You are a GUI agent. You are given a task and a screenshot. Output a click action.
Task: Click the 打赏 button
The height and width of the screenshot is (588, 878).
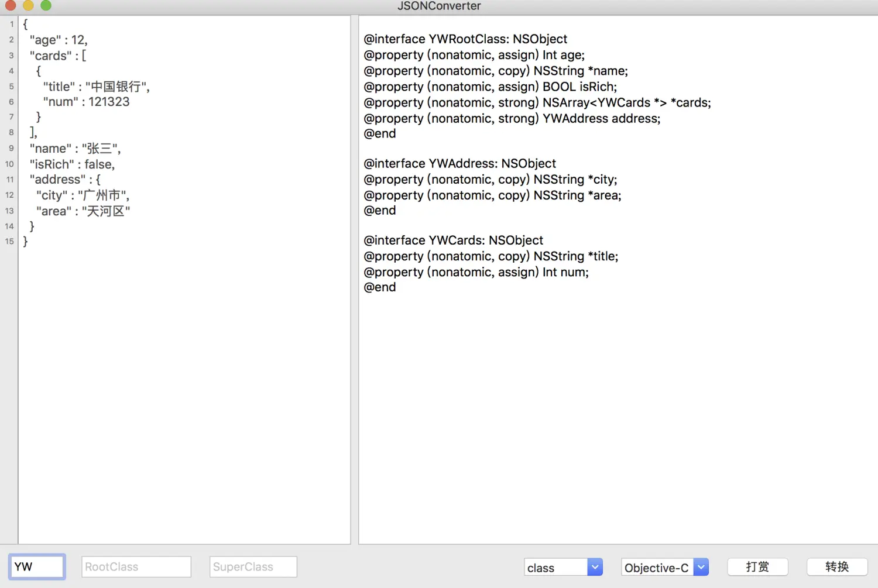(x=757, y=567)
